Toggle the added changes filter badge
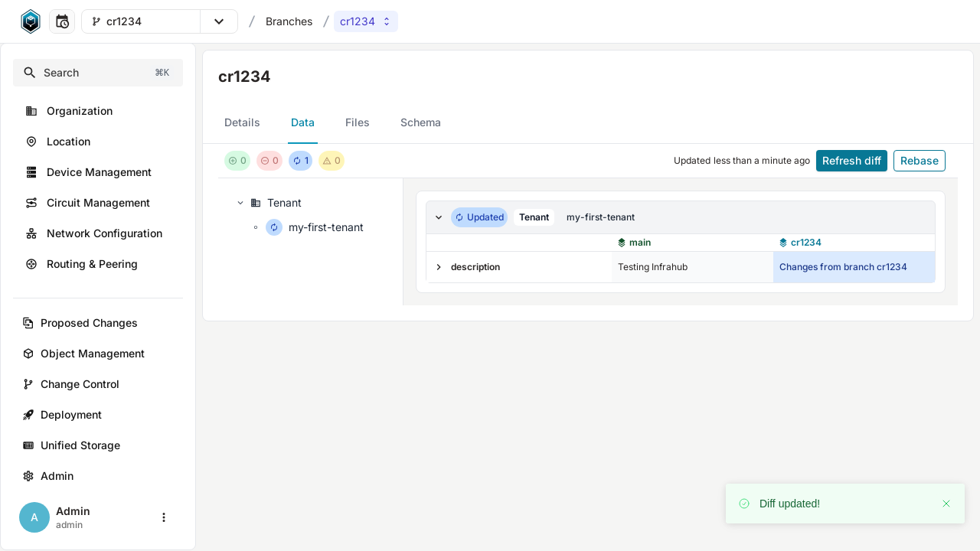Viewport: 980px width, 551px height. coord(237,161)
